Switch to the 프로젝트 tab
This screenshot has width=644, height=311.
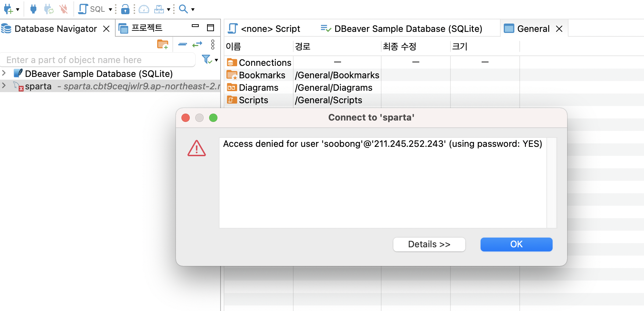point(147,28)
